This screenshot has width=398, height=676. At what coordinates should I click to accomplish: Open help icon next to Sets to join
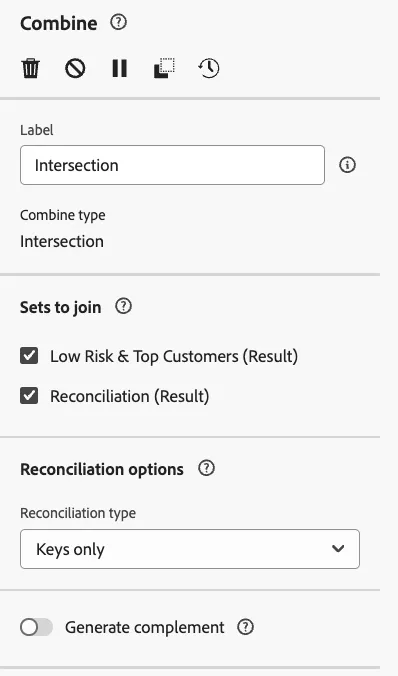coord(123,307)
